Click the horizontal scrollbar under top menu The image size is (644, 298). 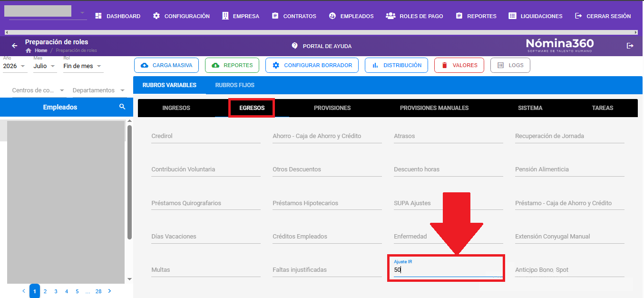pyautogui.click(x=322, y=32)
